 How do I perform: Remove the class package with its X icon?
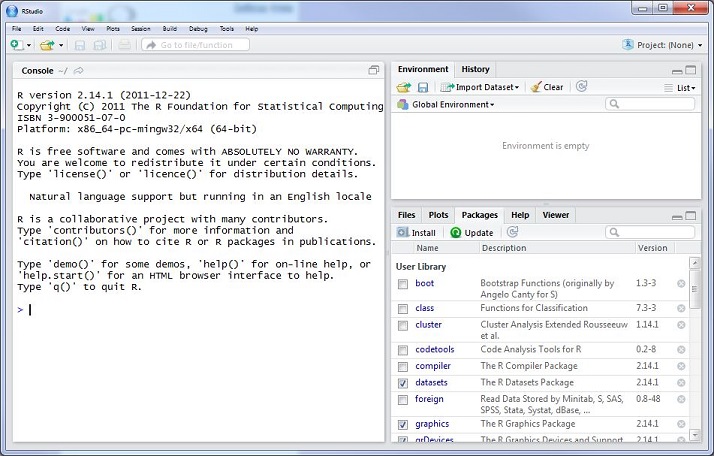681,308
